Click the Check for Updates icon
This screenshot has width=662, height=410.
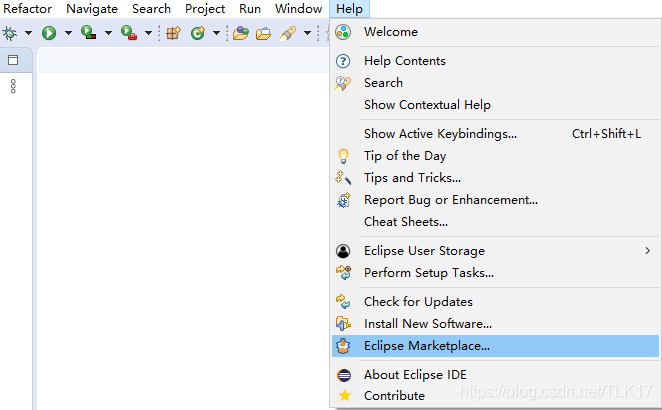pos(343,301)
